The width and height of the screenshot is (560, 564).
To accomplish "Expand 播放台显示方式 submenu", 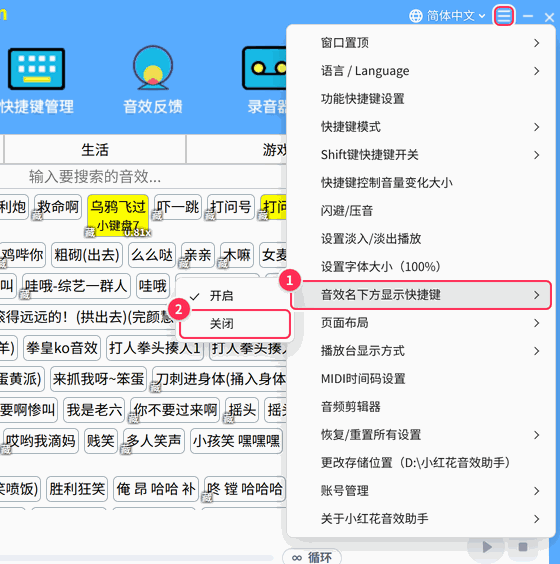I will pos(421,351).
